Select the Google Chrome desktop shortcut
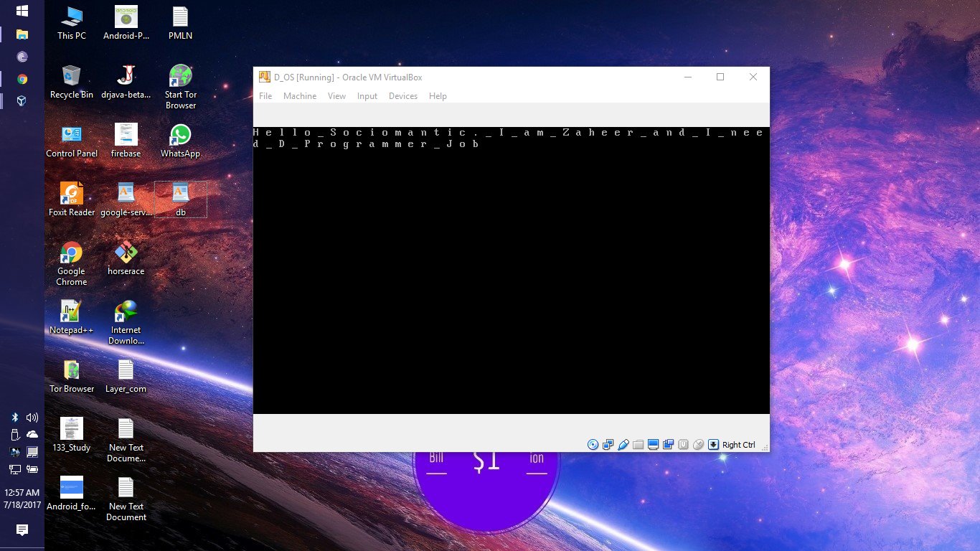980x551 pixels. (x=72, y=263)
